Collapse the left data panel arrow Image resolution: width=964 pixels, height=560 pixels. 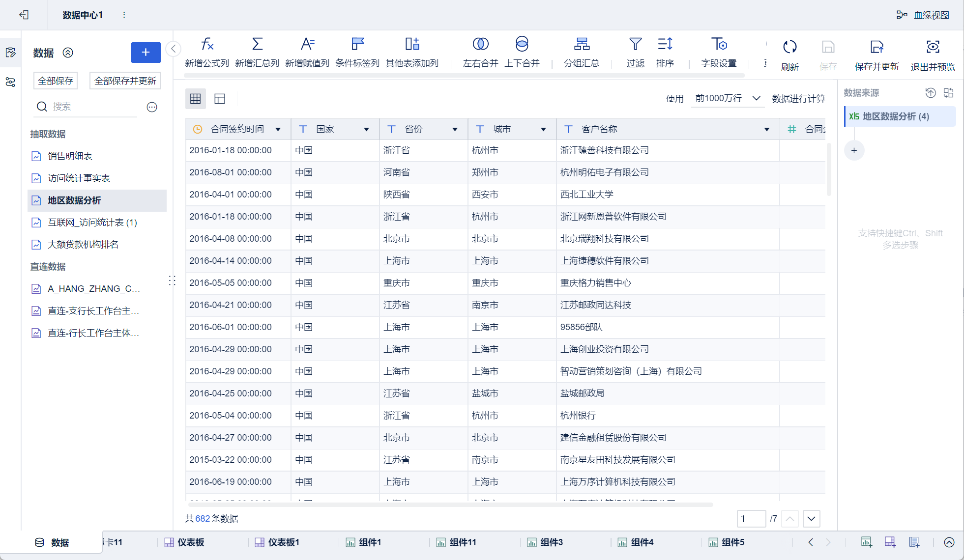173,49
